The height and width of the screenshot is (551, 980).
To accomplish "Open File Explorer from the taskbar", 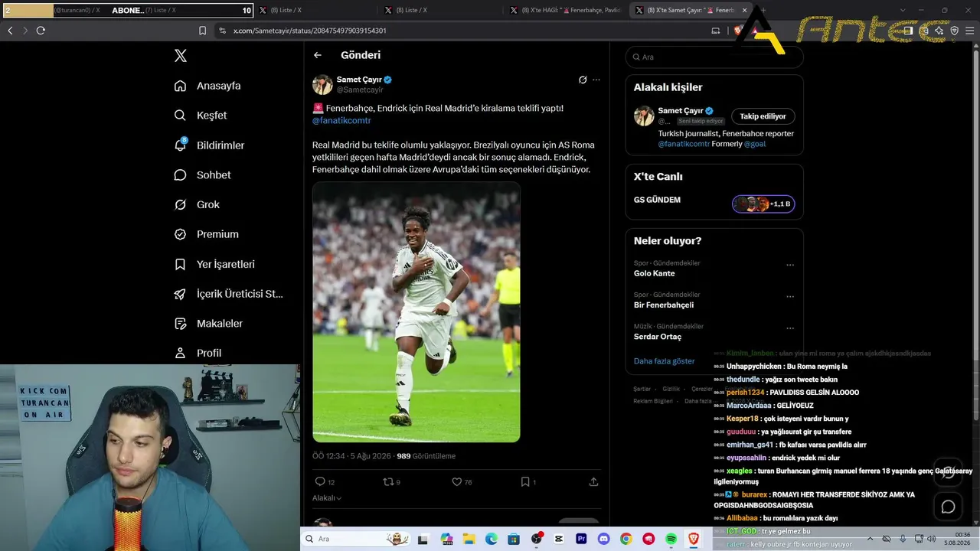I will pos(469,539).
